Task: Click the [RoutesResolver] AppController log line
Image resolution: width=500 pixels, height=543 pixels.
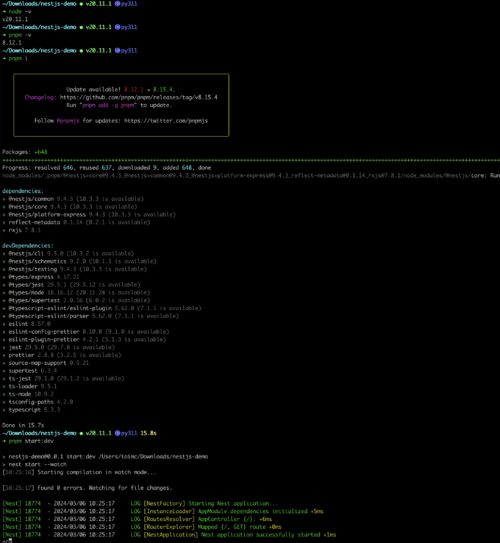Action: tap(137, 519)
